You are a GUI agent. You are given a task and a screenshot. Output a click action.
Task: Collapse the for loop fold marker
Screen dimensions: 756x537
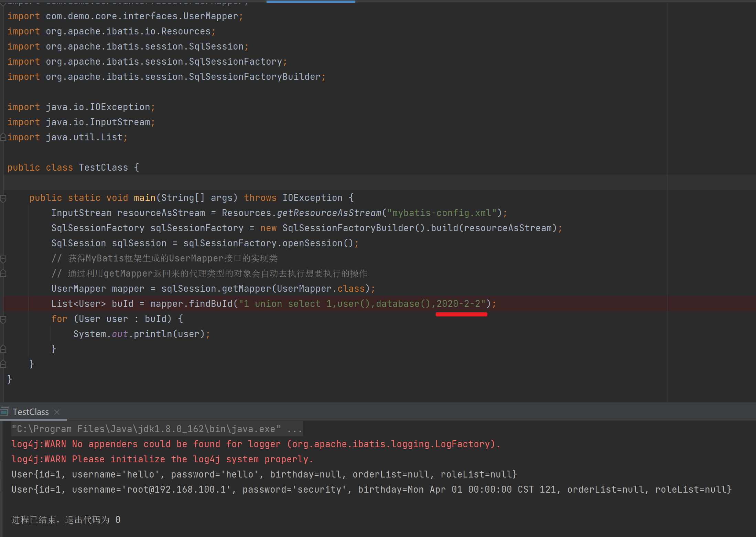(3, 319)
